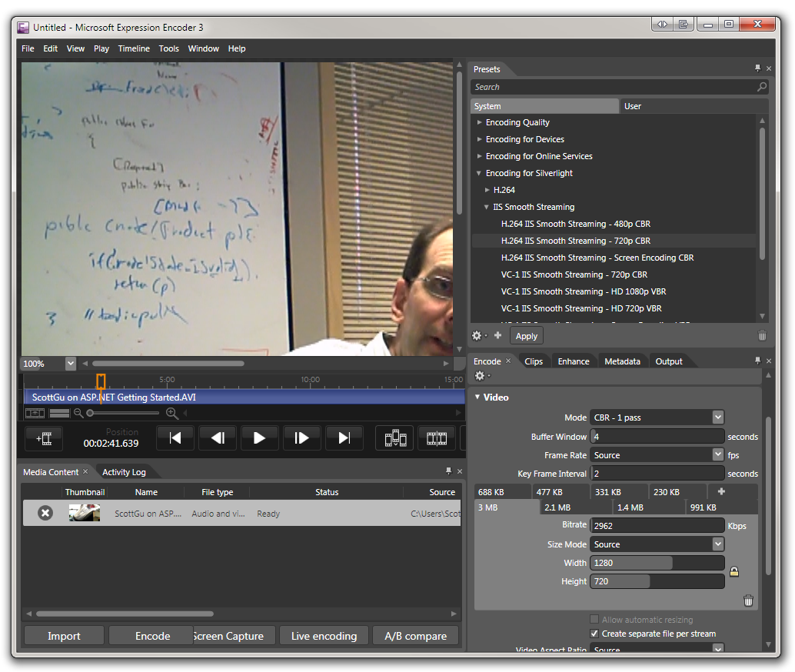The width and height of the screenshot is (795, 672).
Task: Click the presets search magnifier icon
Action: pos(761,87)
